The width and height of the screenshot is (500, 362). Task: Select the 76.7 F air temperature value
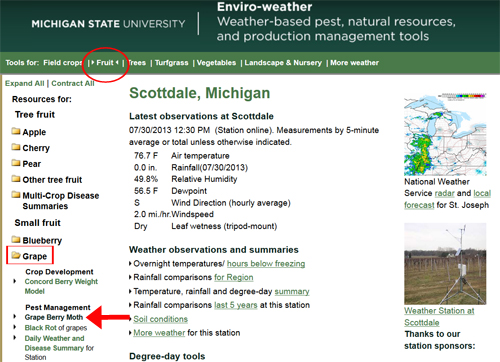coord(146,156)
